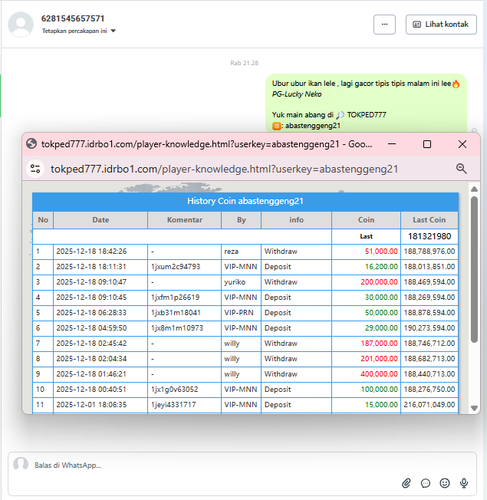The width and height of the screenshot is (487, 500).
Task: Click the scrollbar down arrow in the popup
Action: 474,408
